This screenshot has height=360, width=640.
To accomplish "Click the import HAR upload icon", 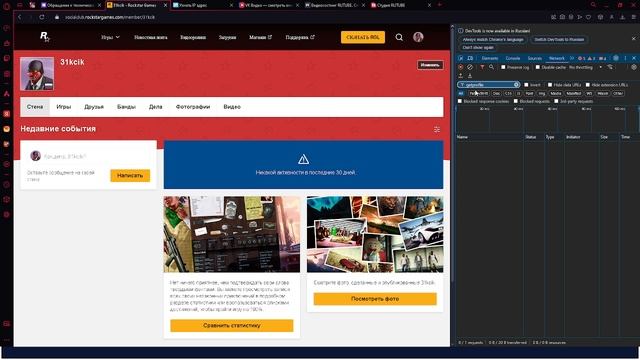I will tap(461, 76).
